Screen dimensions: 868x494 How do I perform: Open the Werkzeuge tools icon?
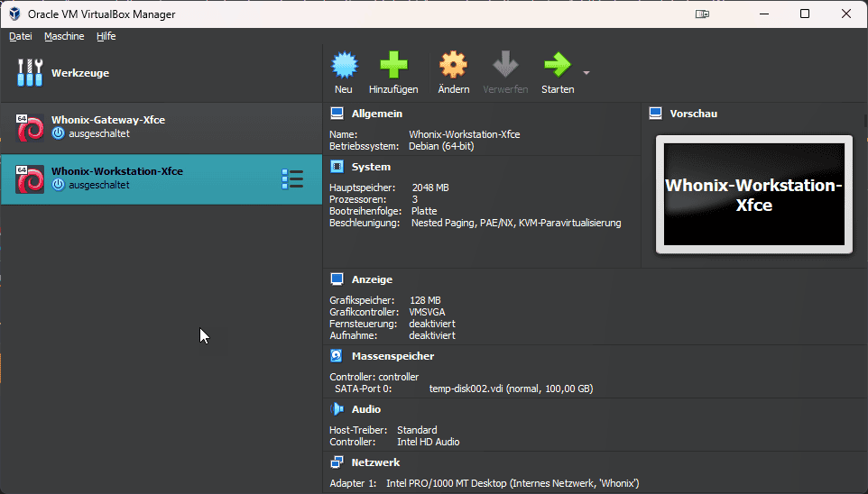click(x=30, y=73)
